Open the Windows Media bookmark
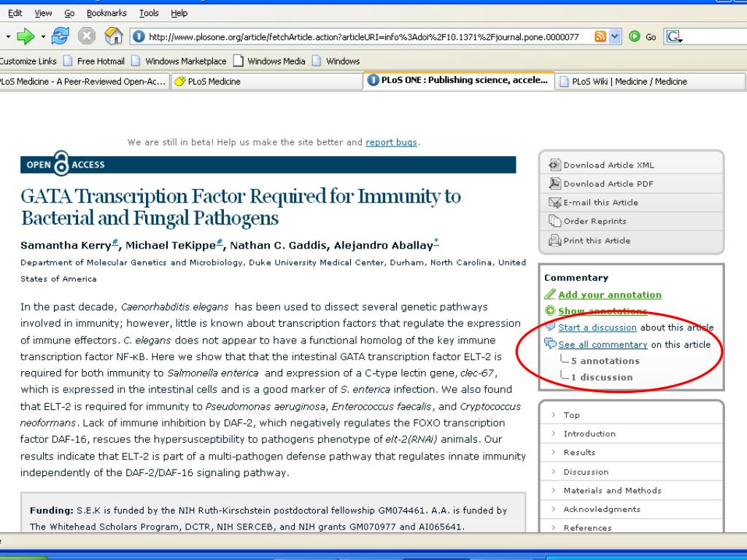The image size is (747, 560). tap(270, 61)
